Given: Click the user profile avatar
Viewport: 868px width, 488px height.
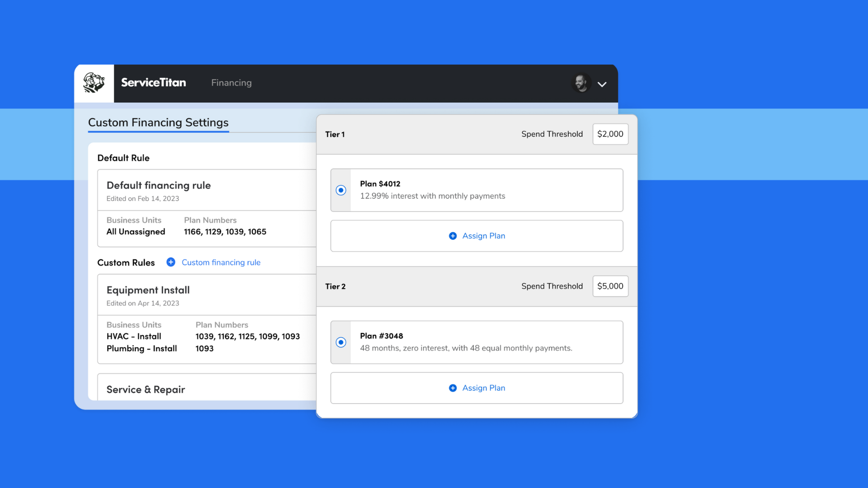Looking at the screenshot, I should 581,83.
